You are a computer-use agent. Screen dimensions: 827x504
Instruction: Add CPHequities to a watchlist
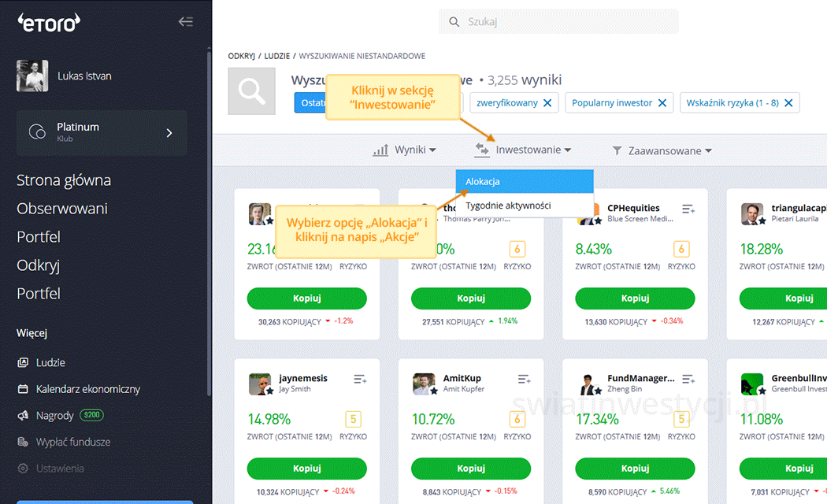(688, 209)
